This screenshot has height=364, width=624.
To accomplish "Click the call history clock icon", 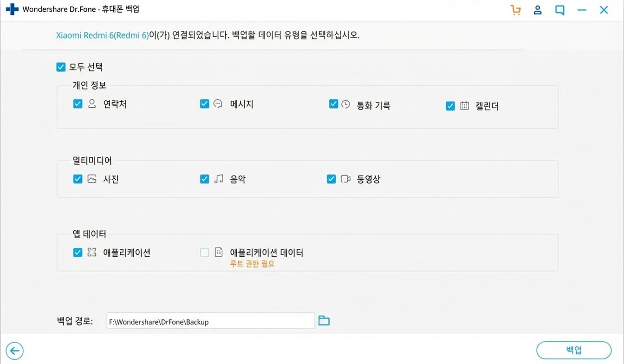I will click(345, 104).
